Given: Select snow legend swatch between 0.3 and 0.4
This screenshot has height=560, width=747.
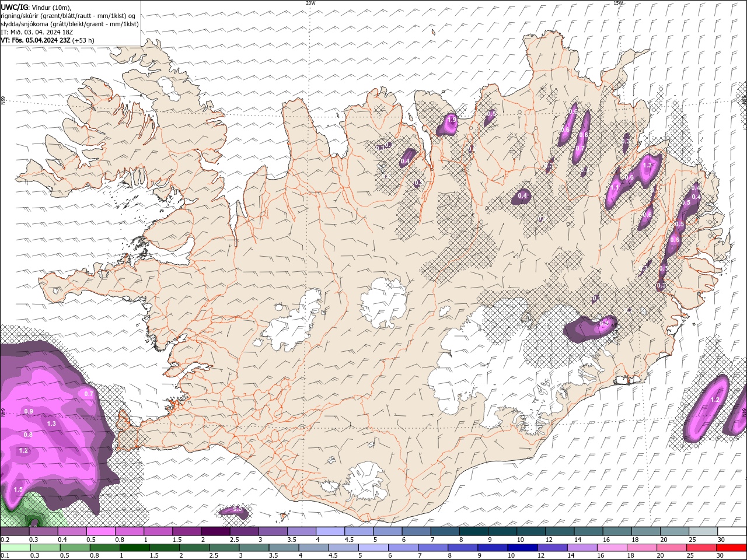Looking at the screenshot, I should tap(44, 531).
